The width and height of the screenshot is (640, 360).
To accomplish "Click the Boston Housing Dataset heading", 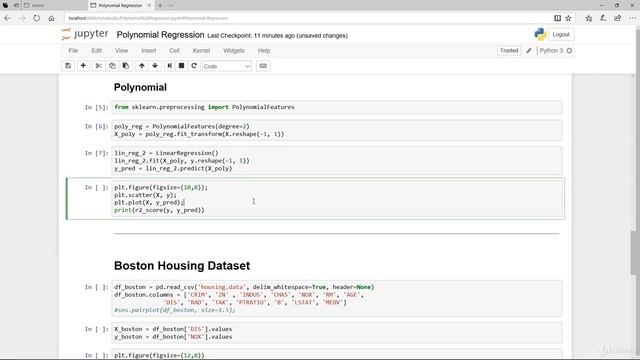I will coord(182,266).
